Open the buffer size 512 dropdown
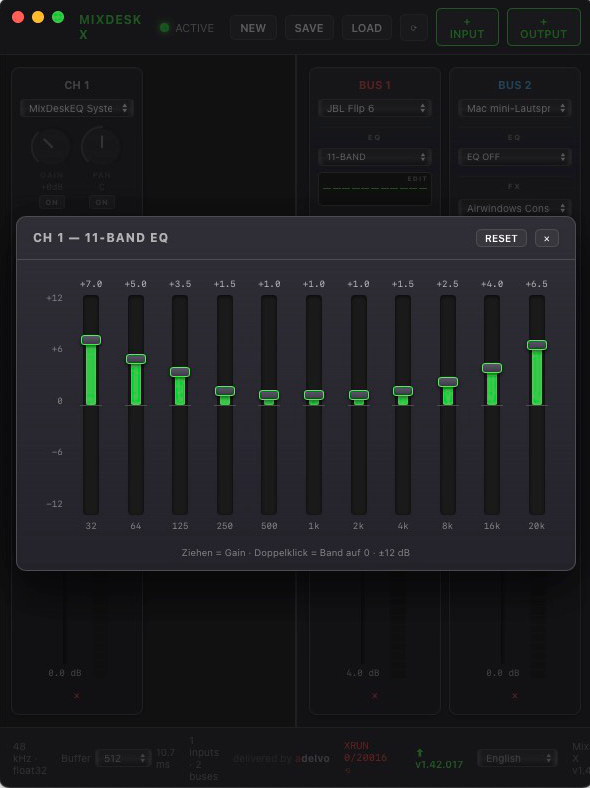 [x=123, y=758]
